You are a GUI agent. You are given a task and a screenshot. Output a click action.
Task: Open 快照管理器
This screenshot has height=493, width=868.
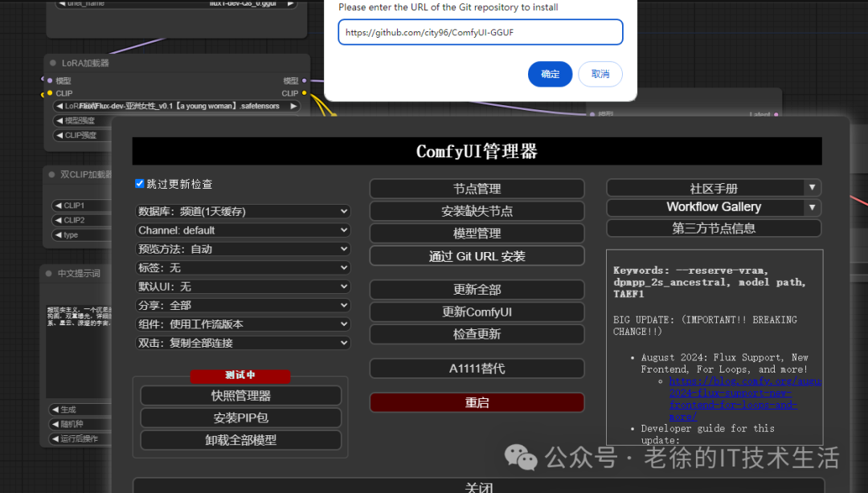241,396
